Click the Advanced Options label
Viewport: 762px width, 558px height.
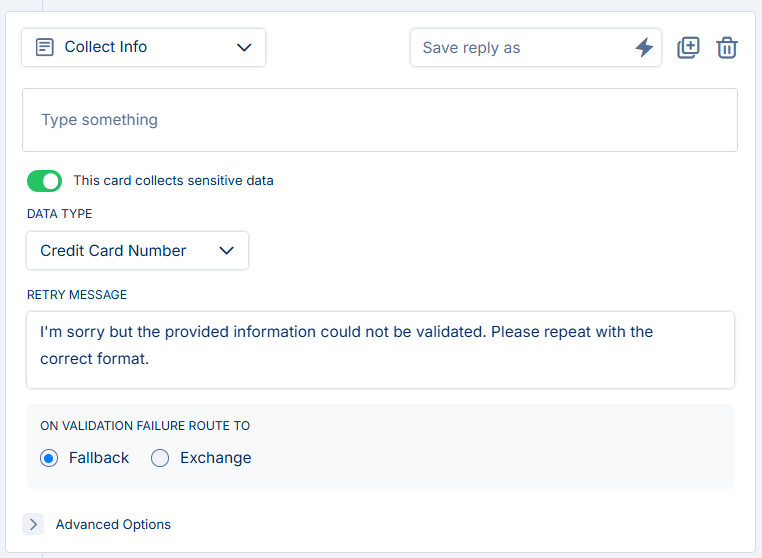coord(113,524)
